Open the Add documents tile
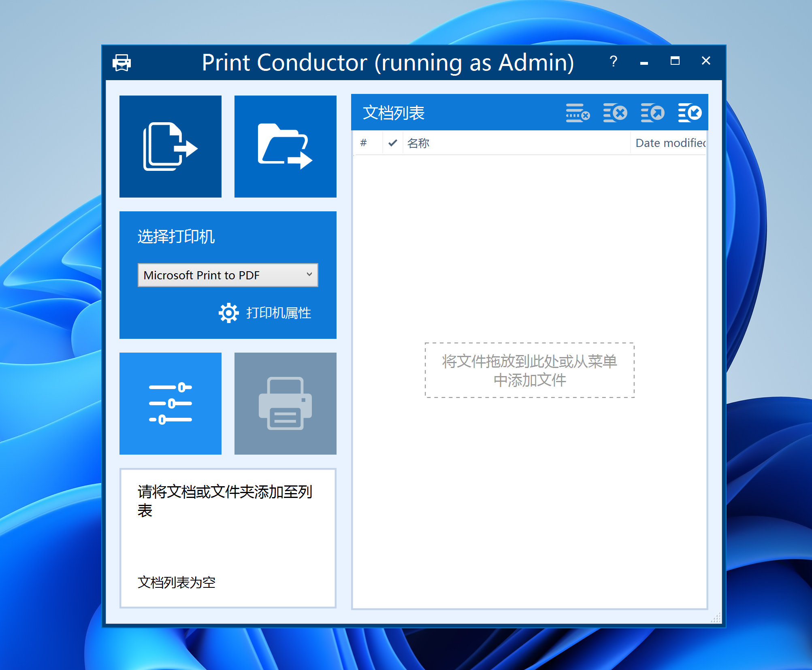This screenshot has width=812, height=670. [x=170, y=147]
